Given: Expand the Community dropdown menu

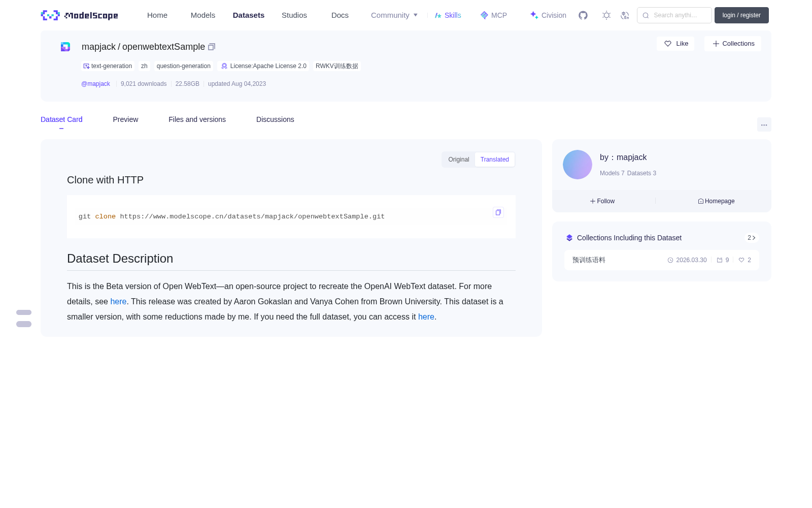Looking at the screenshot, I should tap(394, 15).
